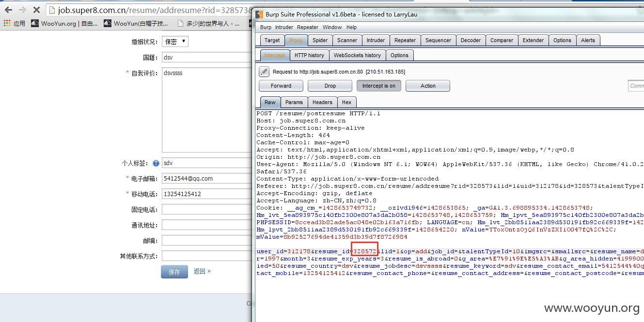The image size is (644, 322).
Task: Click the mValue cookie line
Action: pos(332,237)
